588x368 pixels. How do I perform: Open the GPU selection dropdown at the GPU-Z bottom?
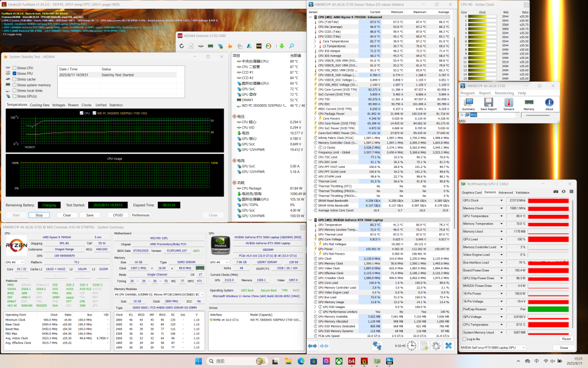[x=492, y=348]
